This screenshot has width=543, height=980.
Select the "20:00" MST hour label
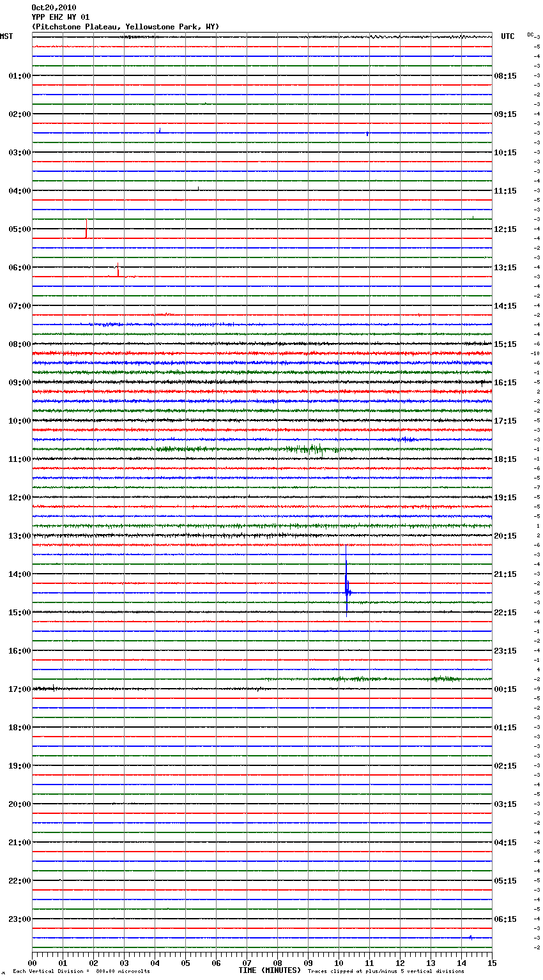(x=20, y=804)
